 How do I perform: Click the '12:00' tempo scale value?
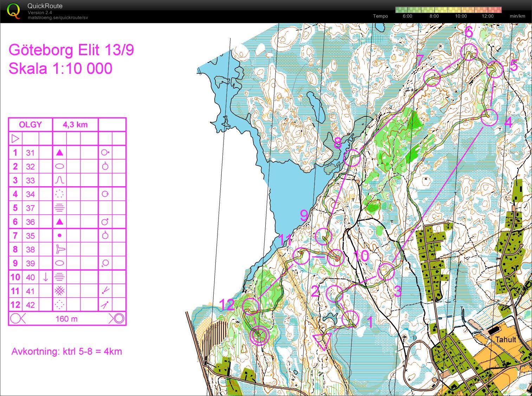coord(487,16)
